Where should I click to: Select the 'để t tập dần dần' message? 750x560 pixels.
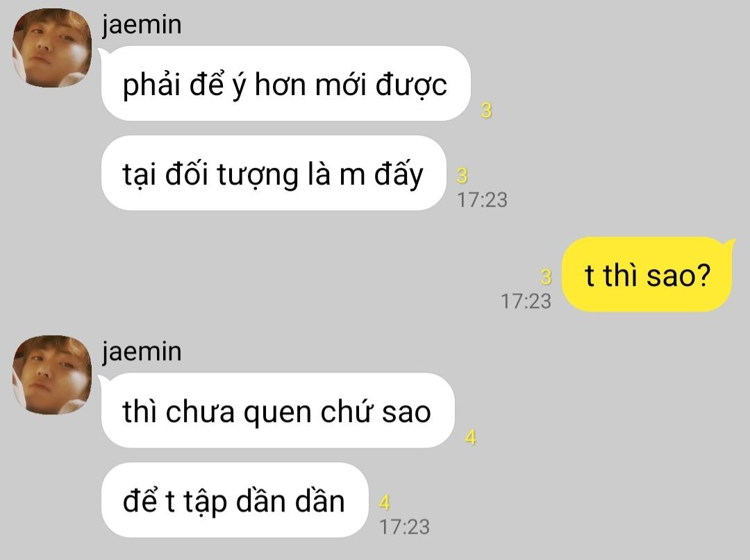coord(235,500)
